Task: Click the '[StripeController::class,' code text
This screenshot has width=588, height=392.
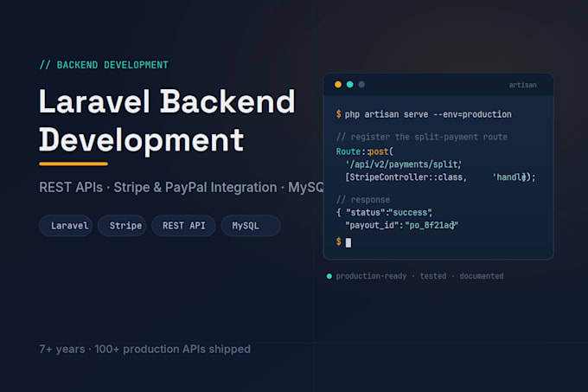Action: pyautogui.click(x=406, y=177)
